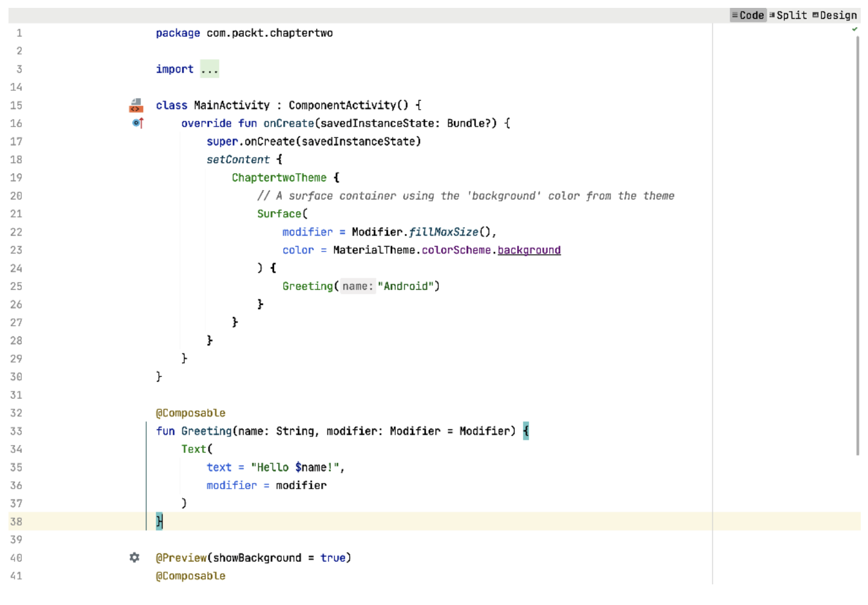The height and width of the screenshot is (605, 868).
Task: Click the ComponentActivity superclass name
Action: pos(342,105)
